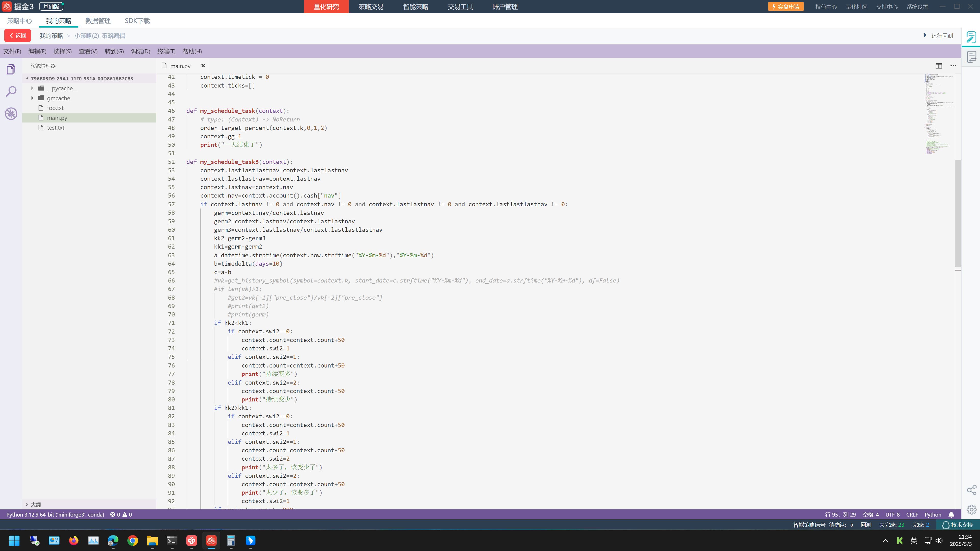Click the editor vertical scrollbar thumb

(x=958, y=213)
